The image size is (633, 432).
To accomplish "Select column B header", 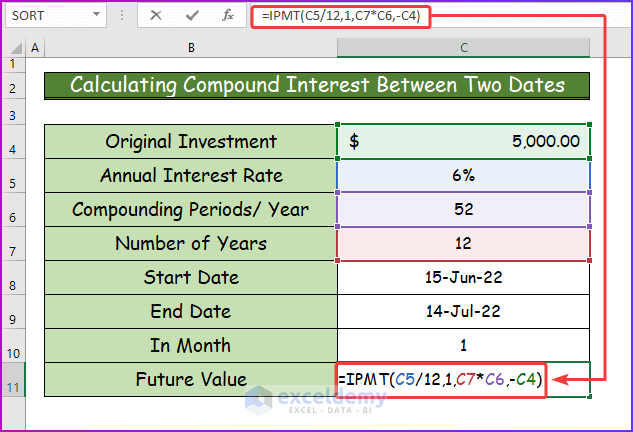I will point(191,48).
